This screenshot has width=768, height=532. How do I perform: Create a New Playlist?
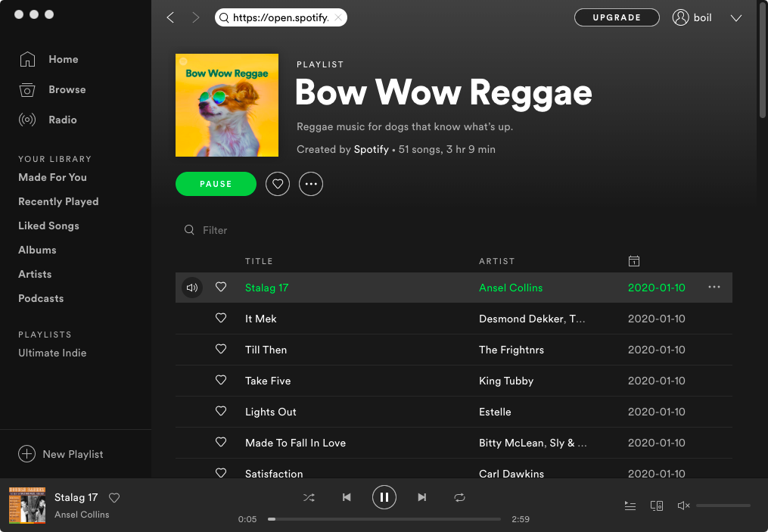61,454
